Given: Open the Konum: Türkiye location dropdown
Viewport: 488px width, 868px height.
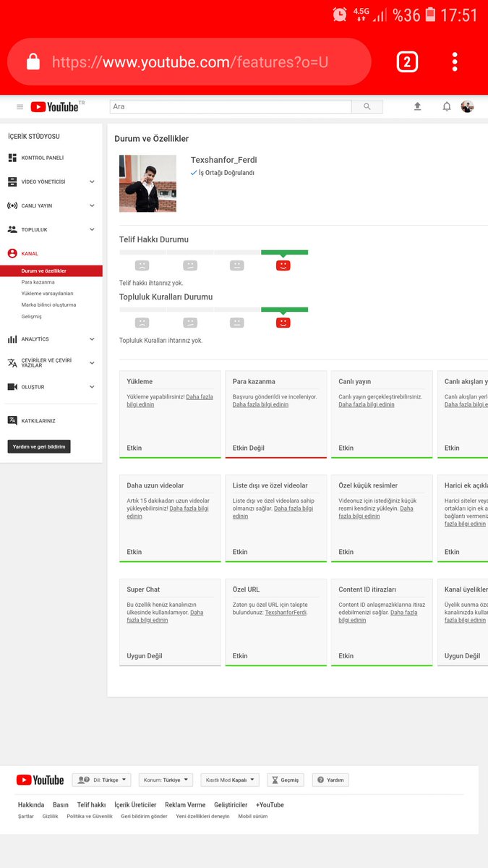Looking at the screenshot, I should click(x=166, y=780).
